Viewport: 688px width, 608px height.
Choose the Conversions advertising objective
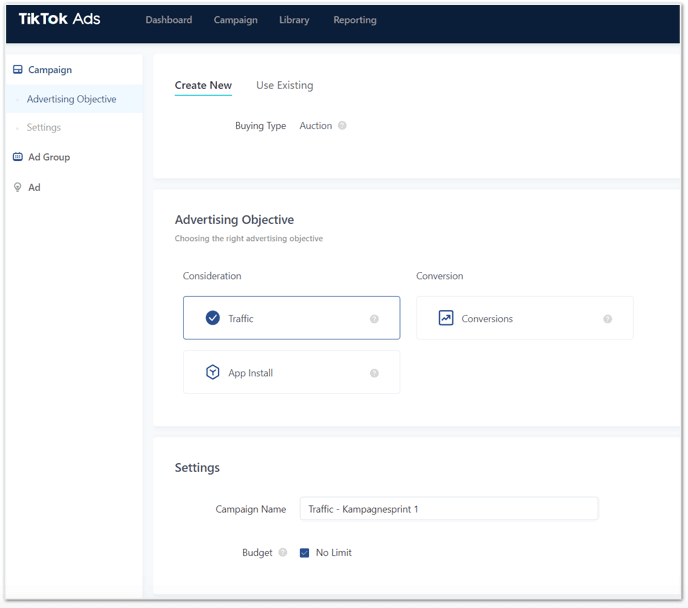coord(524,318)
